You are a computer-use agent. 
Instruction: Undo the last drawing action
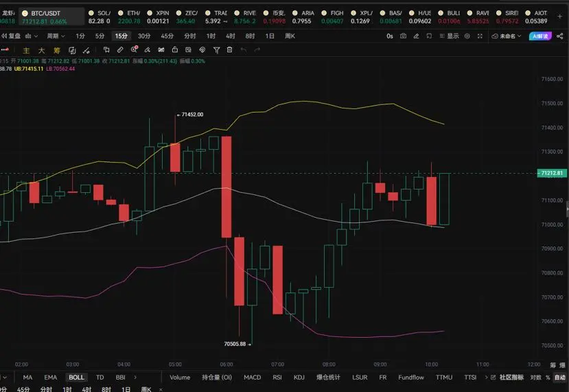click(244, 49)
